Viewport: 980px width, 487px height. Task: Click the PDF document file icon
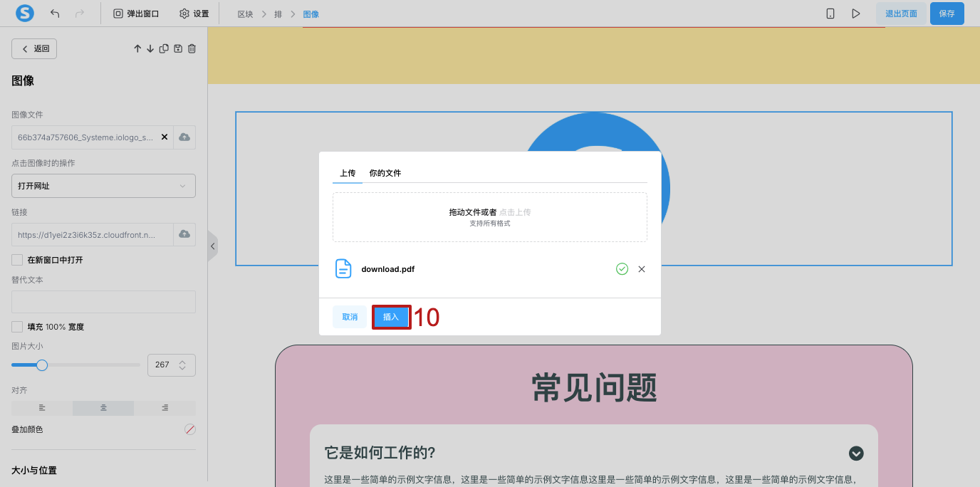pyautogui.click(x=343, y=269)
